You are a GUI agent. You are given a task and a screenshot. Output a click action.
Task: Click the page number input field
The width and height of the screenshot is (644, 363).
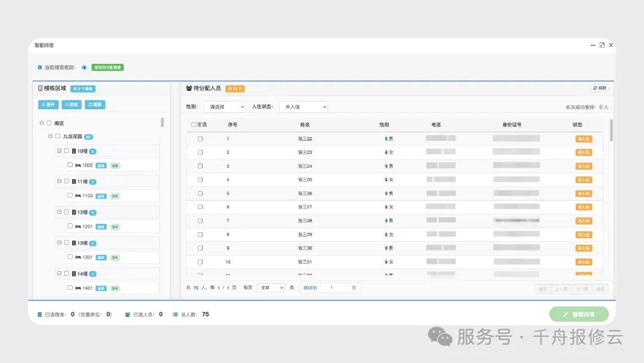click(x=334, y=287)
